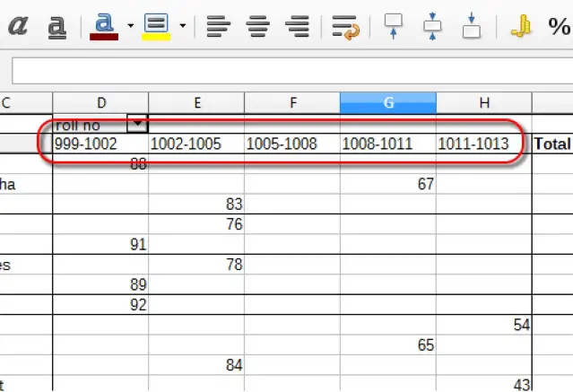This screenshot has width=573, height=392.
Task: Select the cell containing 65
Action: point(388,344)
